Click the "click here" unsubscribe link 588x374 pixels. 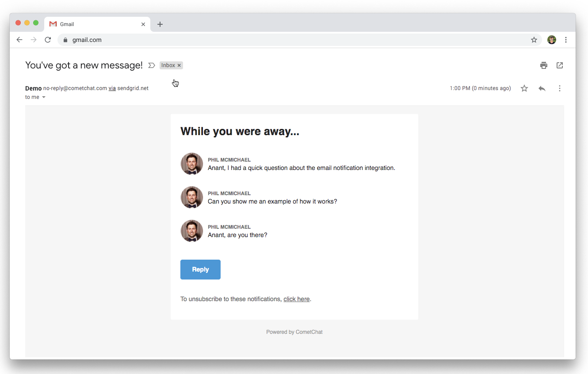point(296,299)
